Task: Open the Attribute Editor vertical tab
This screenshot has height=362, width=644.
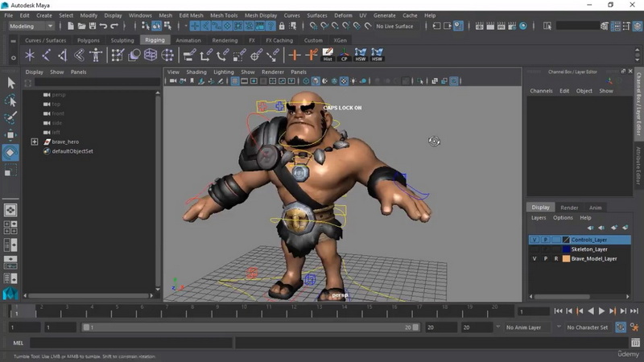Action: [x=638, y=165]
